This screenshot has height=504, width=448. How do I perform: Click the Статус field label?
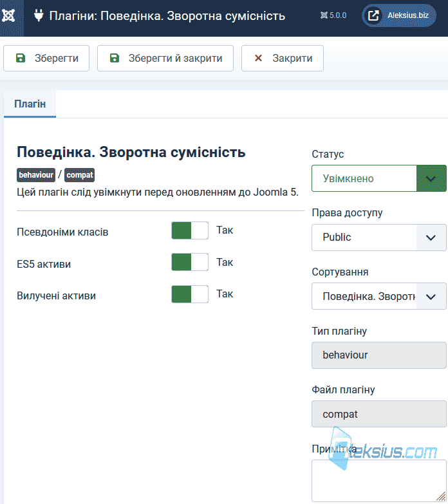point(328,154)
